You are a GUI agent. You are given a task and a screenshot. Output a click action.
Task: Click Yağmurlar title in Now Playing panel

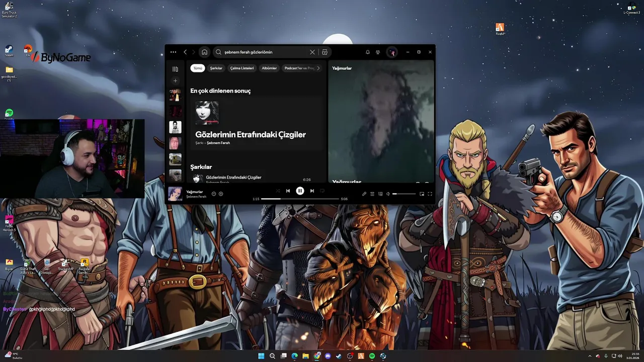point(342,68)
